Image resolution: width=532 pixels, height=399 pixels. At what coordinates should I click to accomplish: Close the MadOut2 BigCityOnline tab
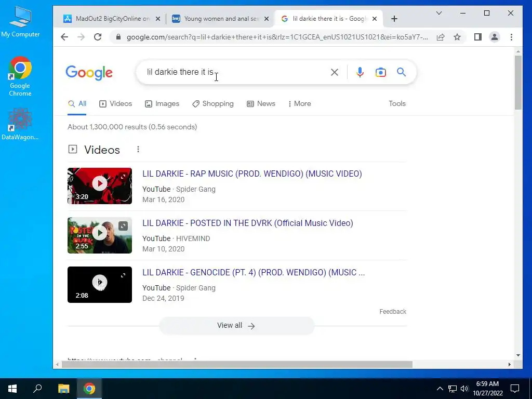tap(158, 19)
